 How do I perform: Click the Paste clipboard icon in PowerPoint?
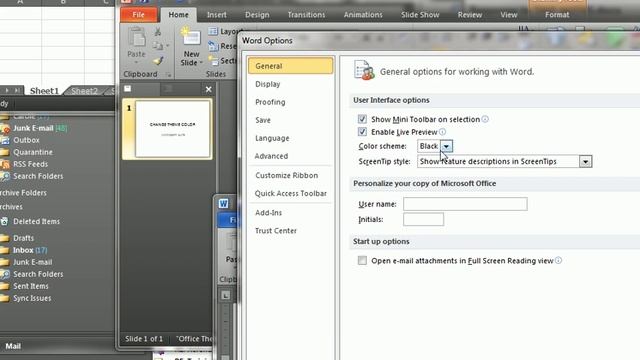136,38
